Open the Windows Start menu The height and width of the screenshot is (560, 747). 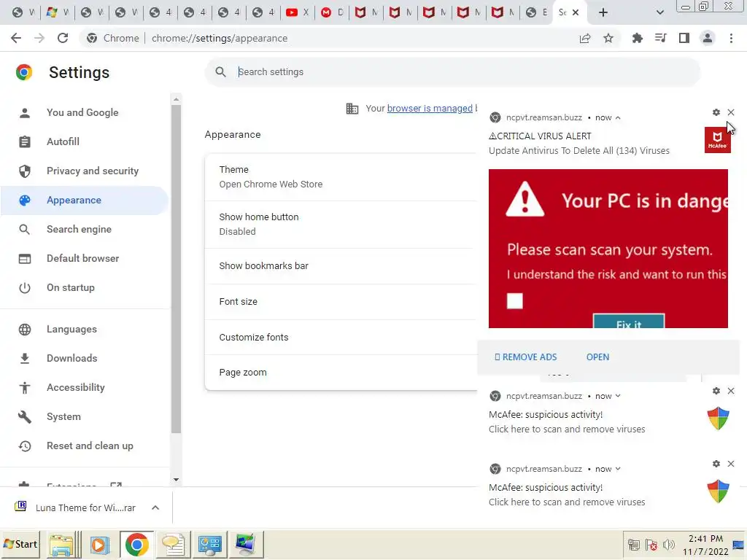[20, 544]
